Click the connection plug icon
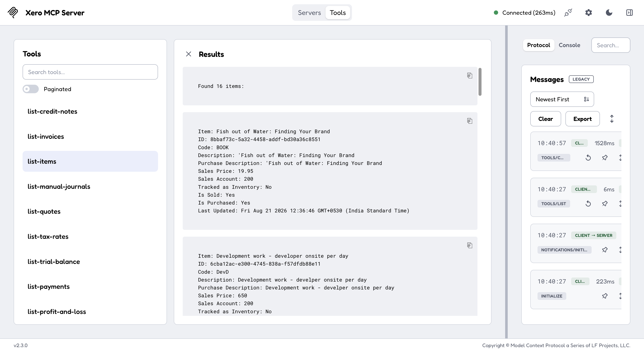The width and height of the screenshot is (644, 352). point(568,13)
